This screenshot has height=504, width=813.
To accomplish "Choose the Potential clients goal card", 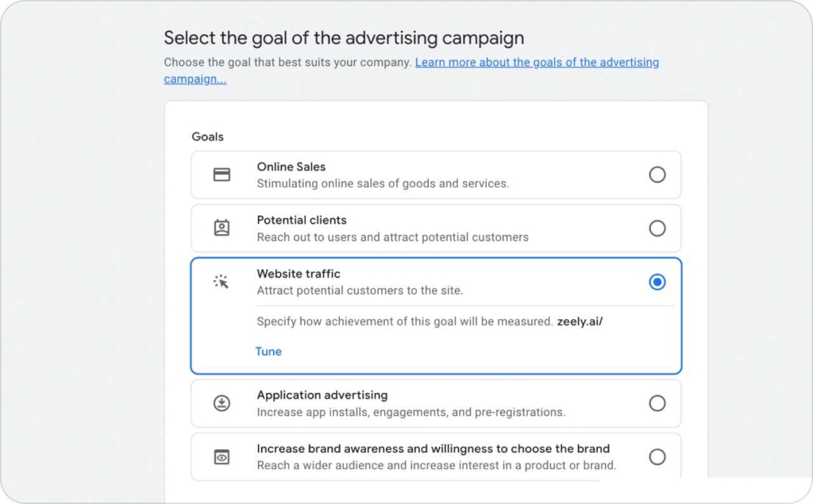I will click(436, 228).
